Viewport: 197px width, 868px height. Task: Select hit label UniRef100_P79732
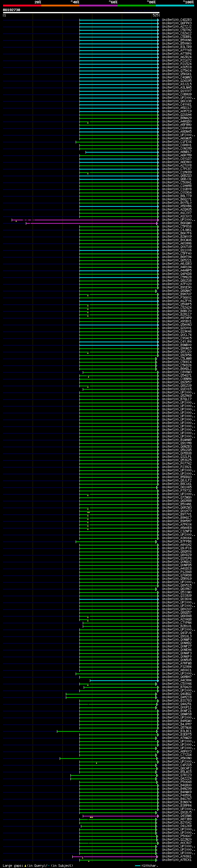[177, 491]
